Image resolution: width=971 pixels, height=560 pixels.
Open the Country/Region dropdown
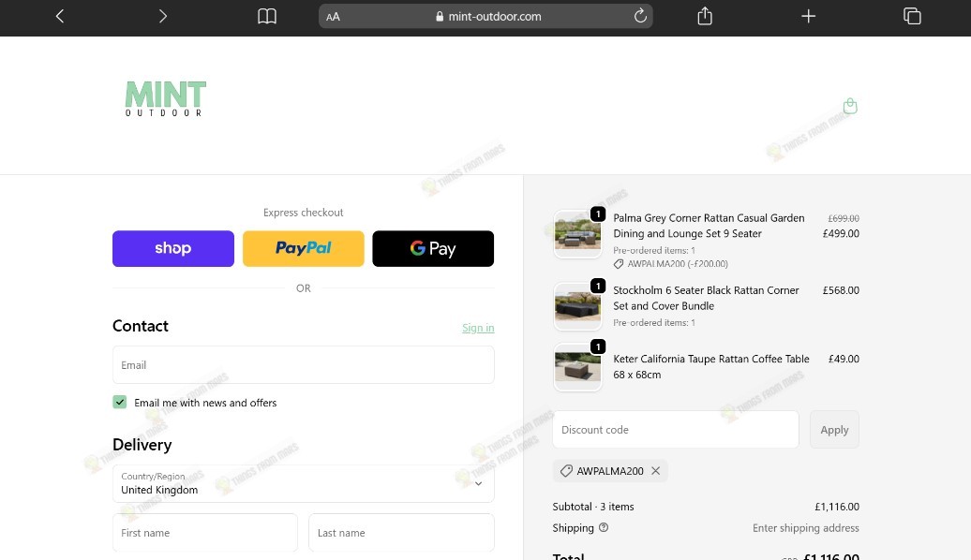[x=304, y=484]
